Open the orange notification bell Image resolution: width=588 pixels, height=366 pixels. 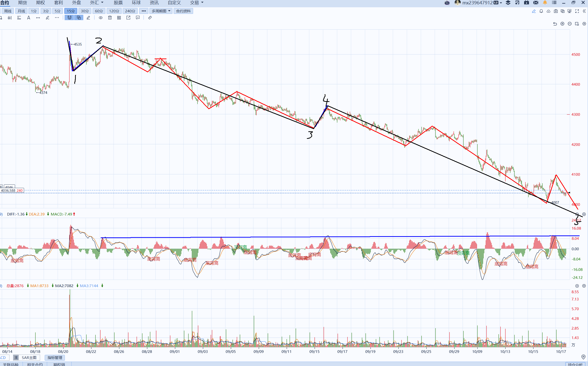click(x=545, y=3)
